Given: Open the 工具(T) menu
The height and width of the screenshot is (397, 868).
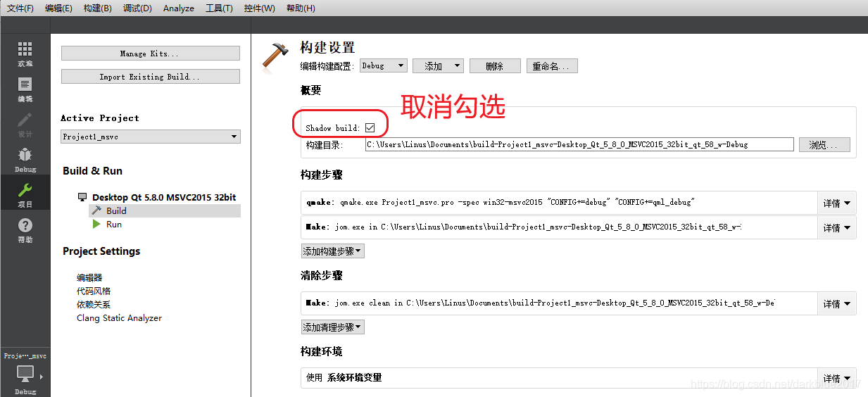Looking at the screenshot, I should pos(219,8).
